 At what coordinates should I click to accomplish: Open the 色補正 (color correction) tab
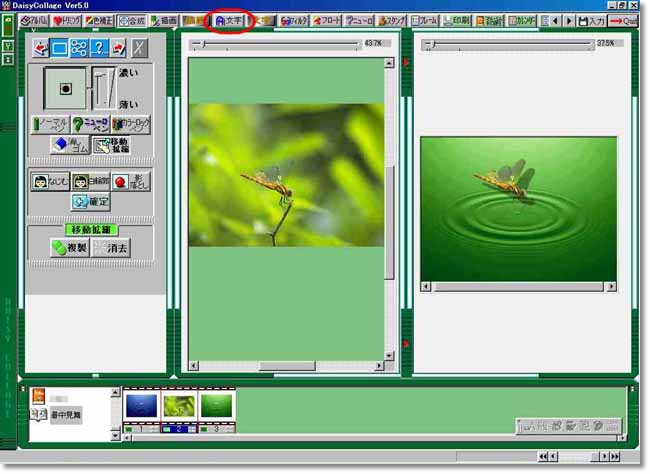(99, 21)
